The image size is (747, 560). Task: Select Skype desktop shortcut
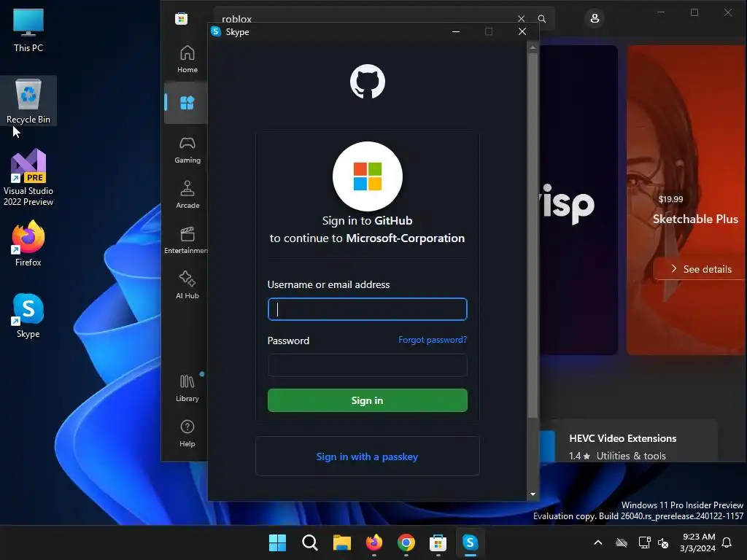click(28, 316)
